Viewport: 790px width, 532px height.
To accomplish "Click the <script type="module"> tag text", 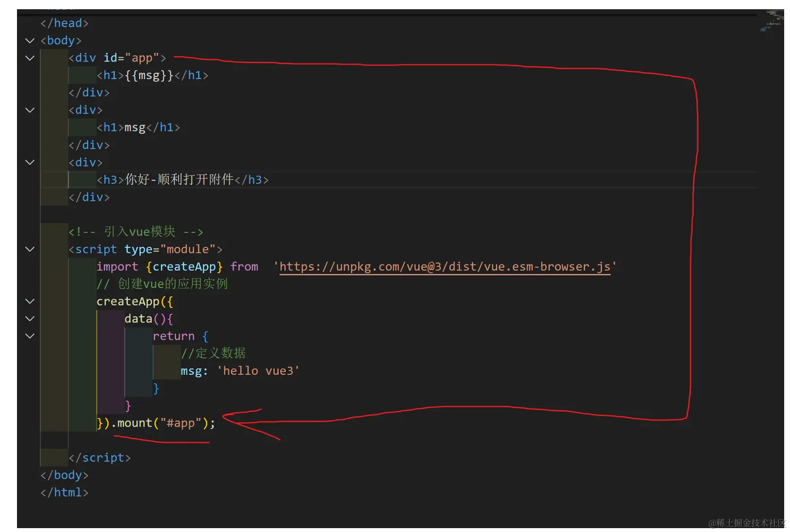I will click(x=146, y=249).
